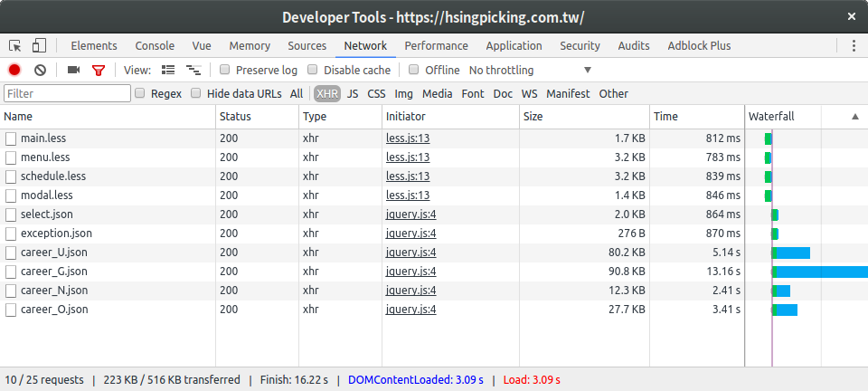Focus the Filter text field
868x391 pixels.
tap(68, 93)
